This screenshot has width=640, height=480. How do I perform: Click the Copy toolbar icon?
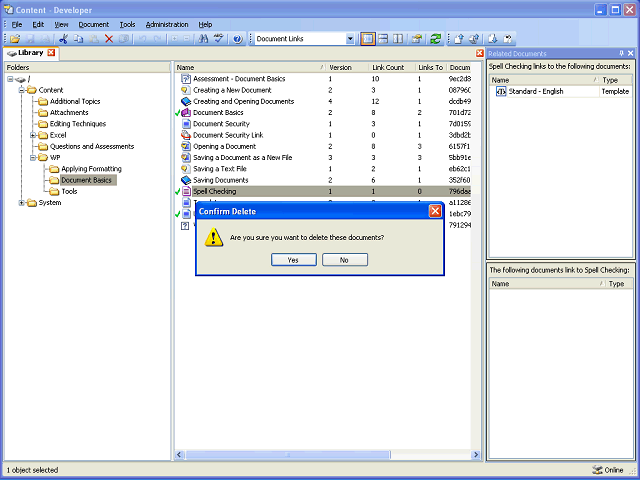tap(78, 39)
